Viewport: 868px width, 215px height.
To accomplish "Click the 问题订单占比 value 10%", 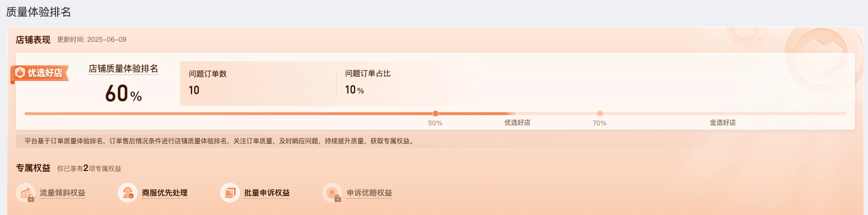I will [x=355, y=90].
